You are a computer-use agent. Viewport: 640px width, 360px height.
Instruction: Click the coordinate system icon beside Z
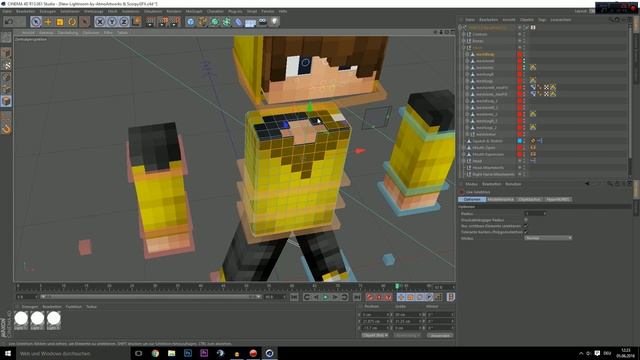point(136,22)
